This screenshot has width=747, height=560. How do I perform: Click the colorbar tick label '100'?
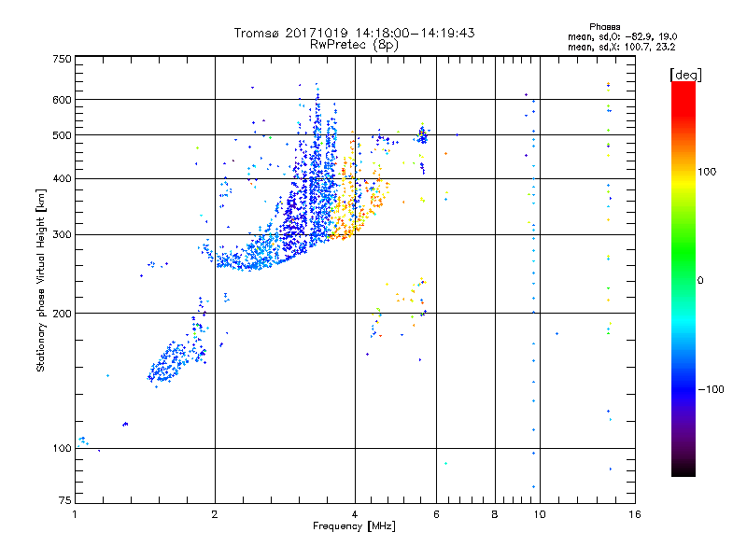(707, 172)
